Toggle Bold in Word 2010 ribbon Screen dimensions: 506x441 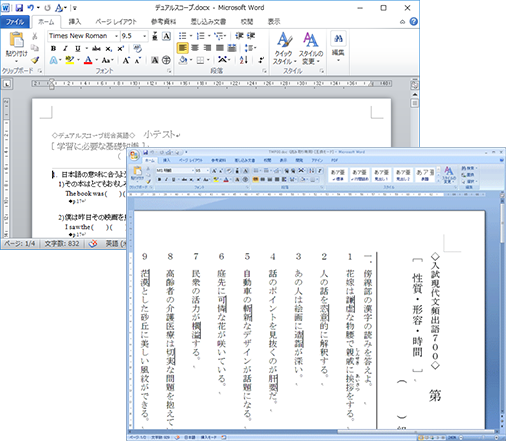[53, 49]
